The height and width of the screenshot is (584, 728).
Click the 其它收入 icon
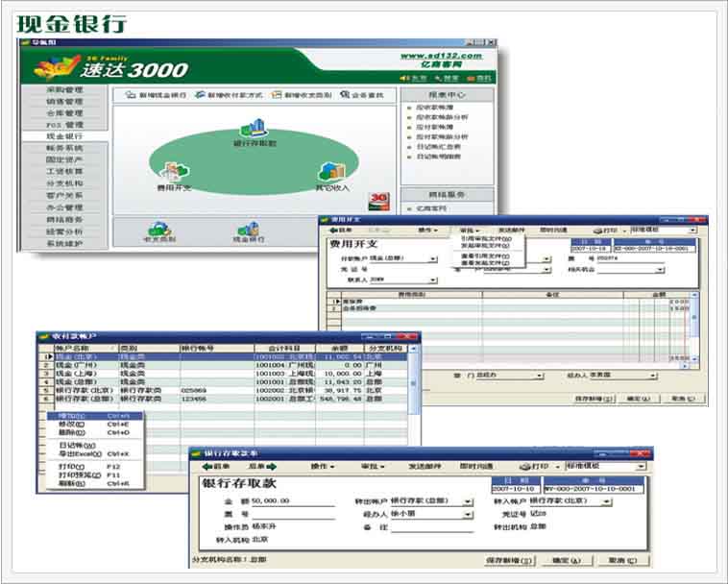coord(331,172)
